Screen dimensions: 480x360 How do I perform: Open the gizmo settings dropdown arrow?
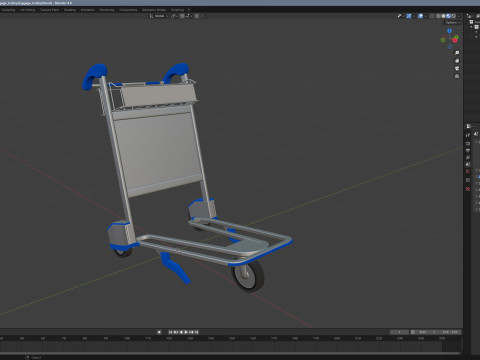(x=414, y=16)
